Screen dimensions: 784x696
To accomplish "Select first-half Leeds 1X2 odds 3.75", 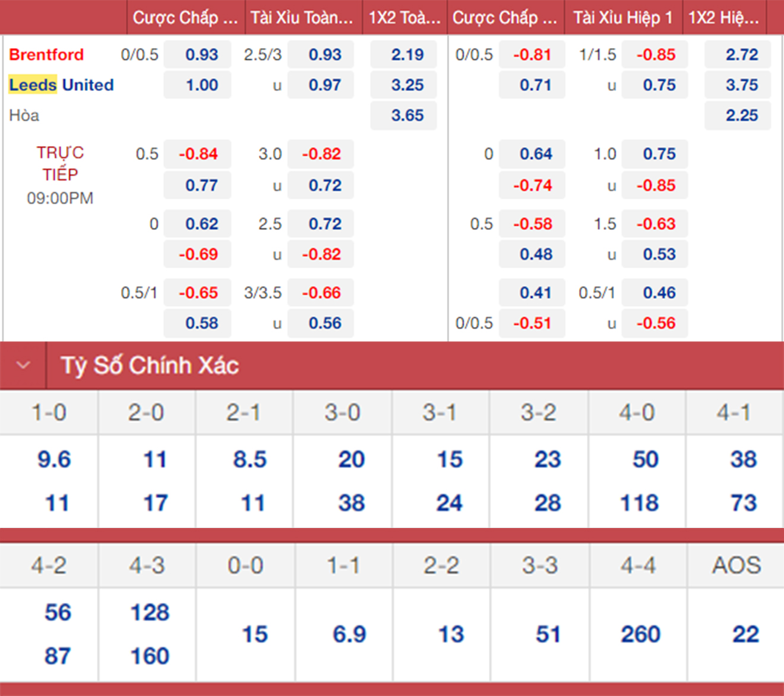I will click(741, 85).
